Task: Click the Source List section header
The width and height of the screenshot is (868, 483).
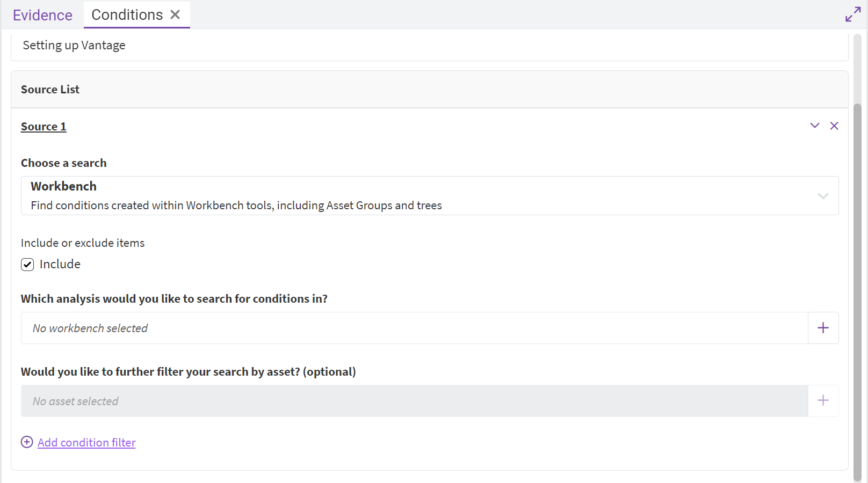Action: tap(430, 90)
